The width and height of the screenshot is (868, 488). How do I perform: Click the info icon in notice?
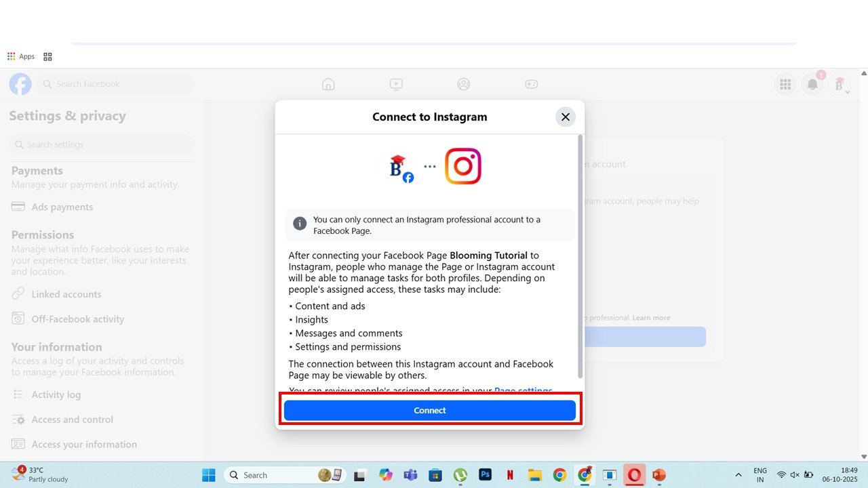[x=300, y=224]
